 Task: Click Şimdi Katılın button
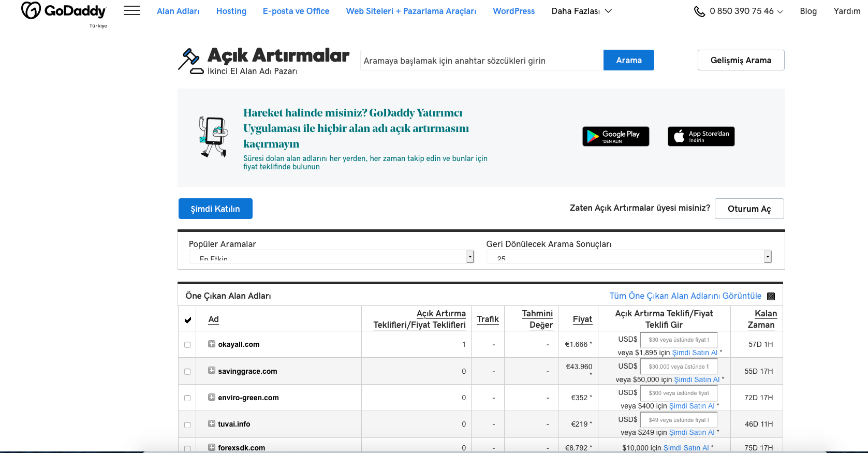[x=215, y=209]
